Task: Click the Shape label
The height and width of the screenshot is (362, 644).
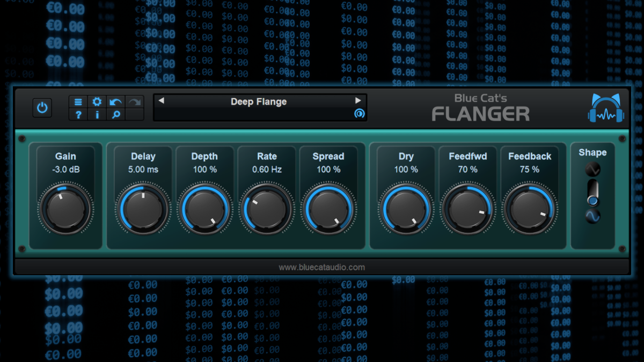Action: (x=592, y=153)
